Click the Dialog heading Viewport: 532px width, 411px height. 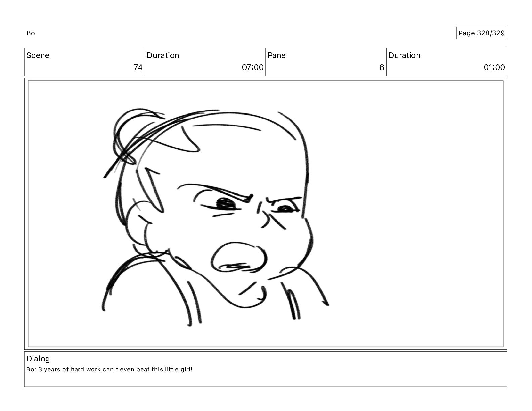[x=38, y=359]
